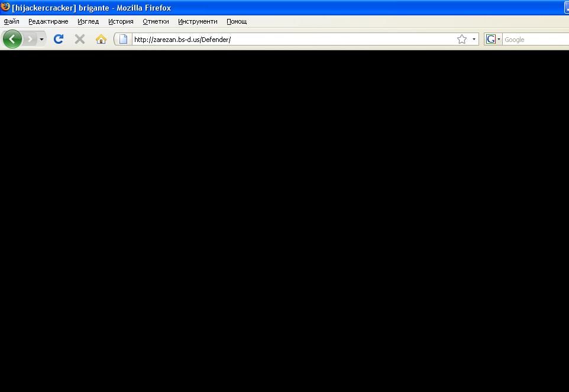Open the История menu
569x392 pixels.
[121, 21]
